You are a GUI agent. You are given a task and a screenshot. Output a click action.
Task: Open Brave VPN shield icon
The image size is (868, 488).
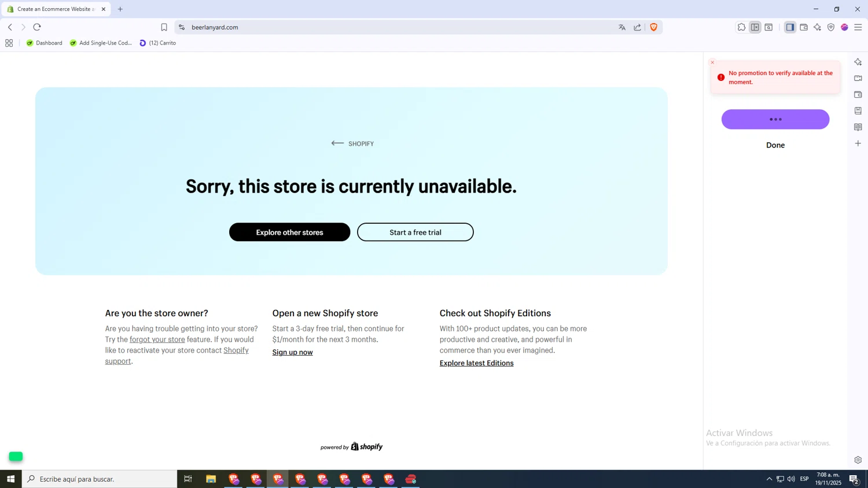tap(831, 27)
